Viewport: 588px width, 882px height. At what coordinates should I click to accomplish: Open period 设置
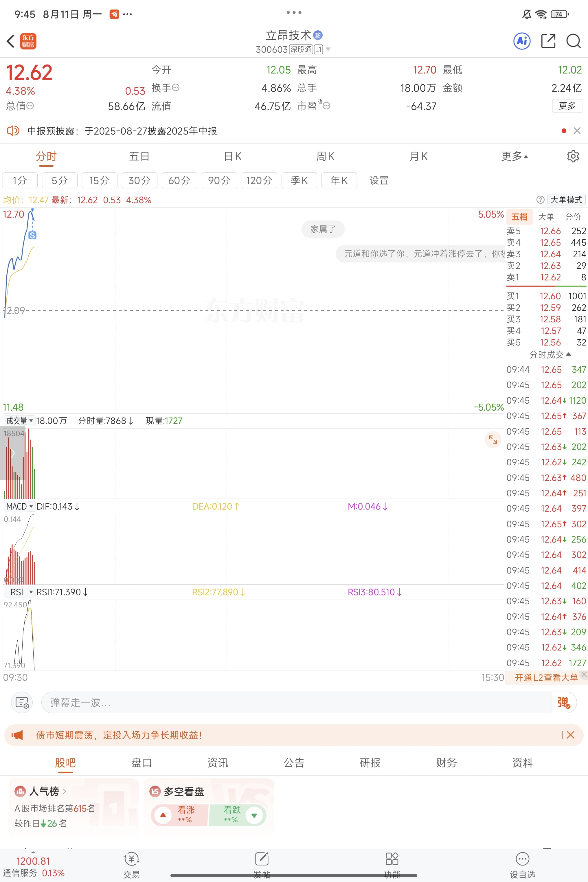pos(379,180)
